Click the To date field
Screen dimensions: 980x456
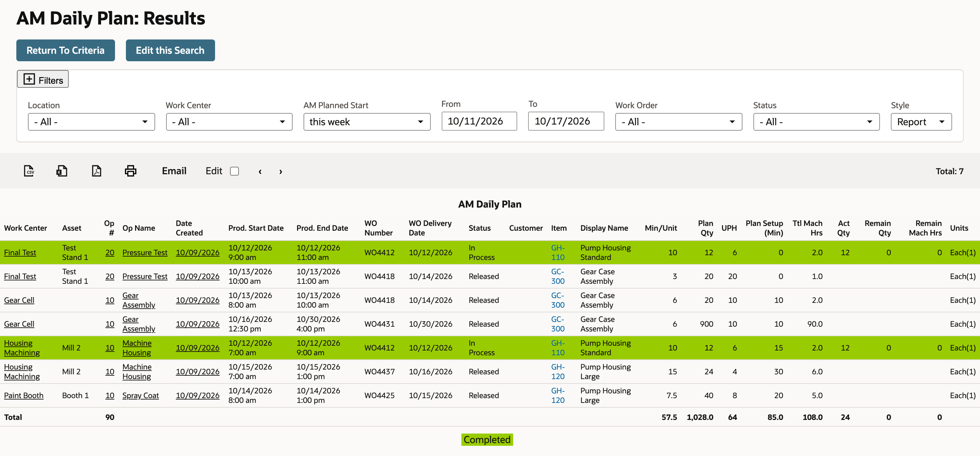coord(566,121)
